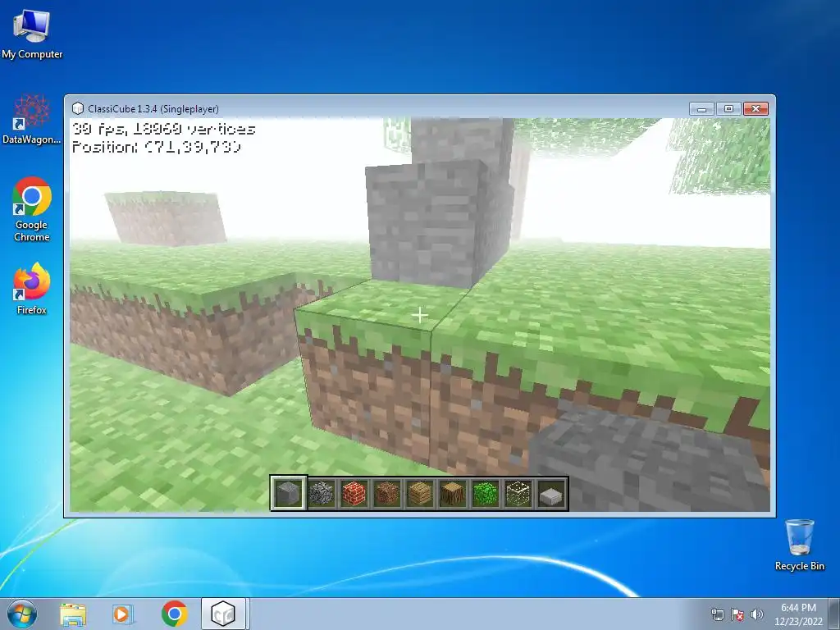840x630 pixels.
Task: Maximize the ClassiCube window
Action: point(728,109)
